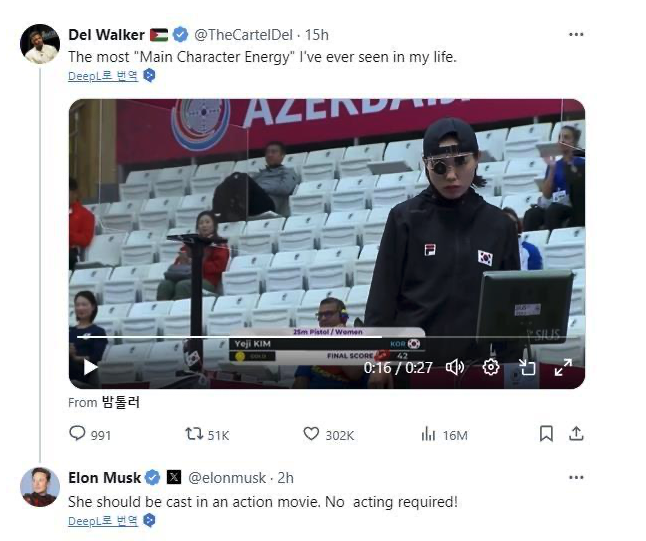Reply to Del Walker's tweet
Screen dimensions: 646x541
pyautogui.click(x=77, y=434)
